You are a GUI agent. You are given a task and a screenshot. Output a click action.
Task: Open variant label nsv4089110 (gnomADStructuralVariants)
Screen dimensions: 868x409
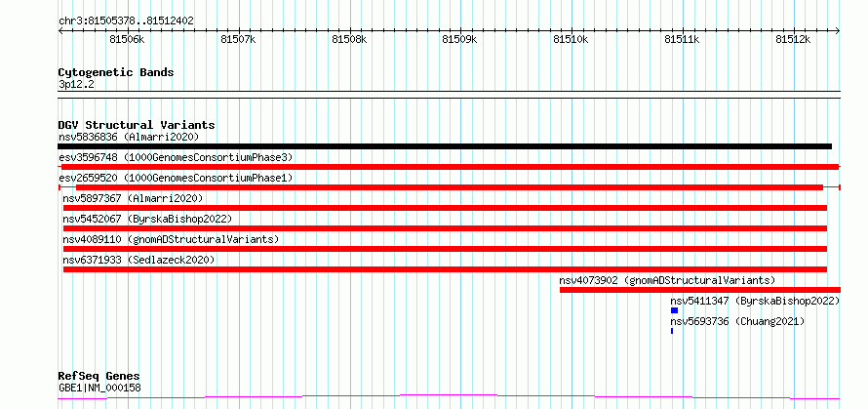(x=171, y=239)
